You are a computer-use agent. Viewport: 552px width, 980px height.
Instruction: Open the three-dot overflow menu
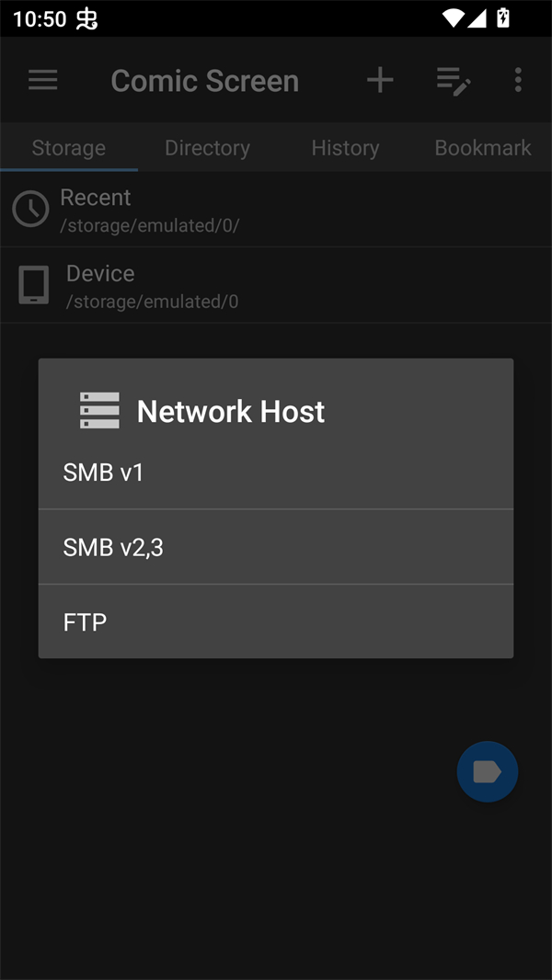point(518,80)
